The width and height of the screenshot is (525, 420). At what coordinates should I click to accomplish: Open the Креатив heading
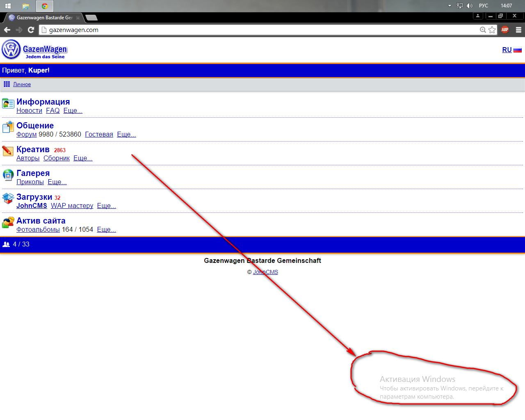[33, 149]
